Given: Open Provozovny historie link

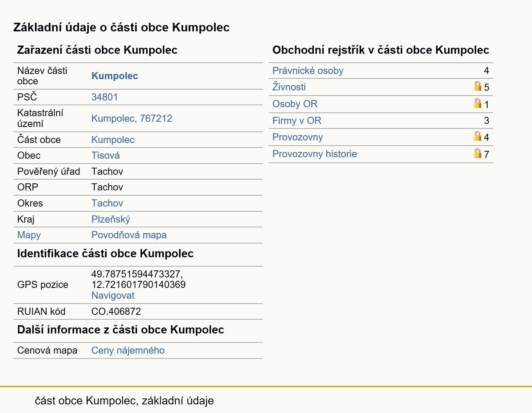Looking at the screenshot, I should (314, 154).
